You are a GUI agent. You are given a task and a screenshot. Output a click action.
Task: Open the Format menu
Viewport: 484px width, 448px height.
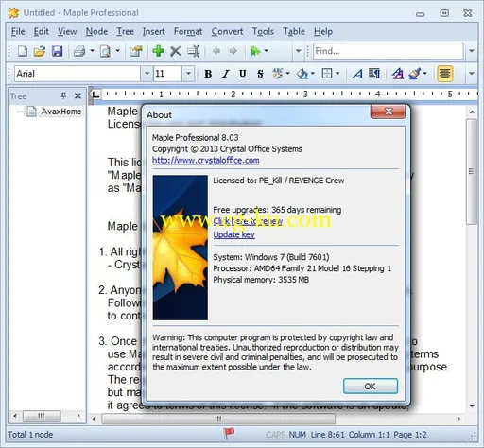coord(188,32)
